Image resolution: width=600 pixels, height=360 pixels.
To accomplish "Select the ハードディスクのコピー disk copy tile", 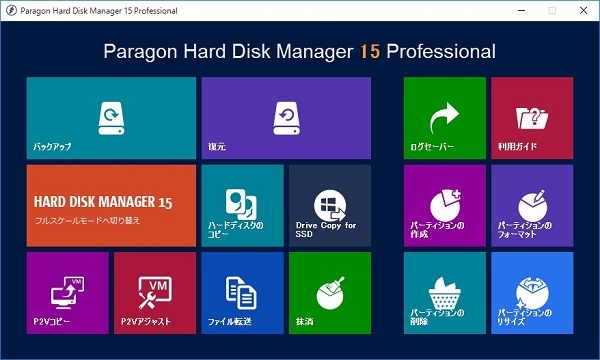I will point(243,205).
